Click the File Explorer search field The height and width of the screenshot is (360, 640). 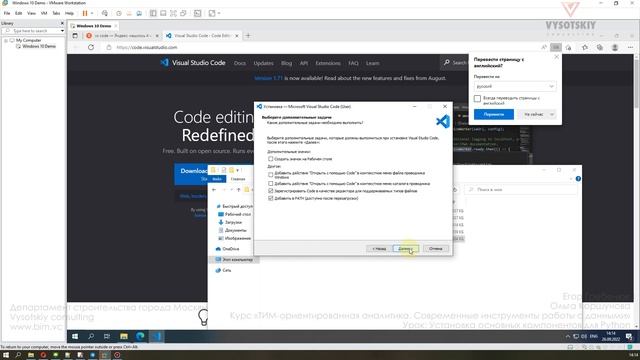click(521, 190)
